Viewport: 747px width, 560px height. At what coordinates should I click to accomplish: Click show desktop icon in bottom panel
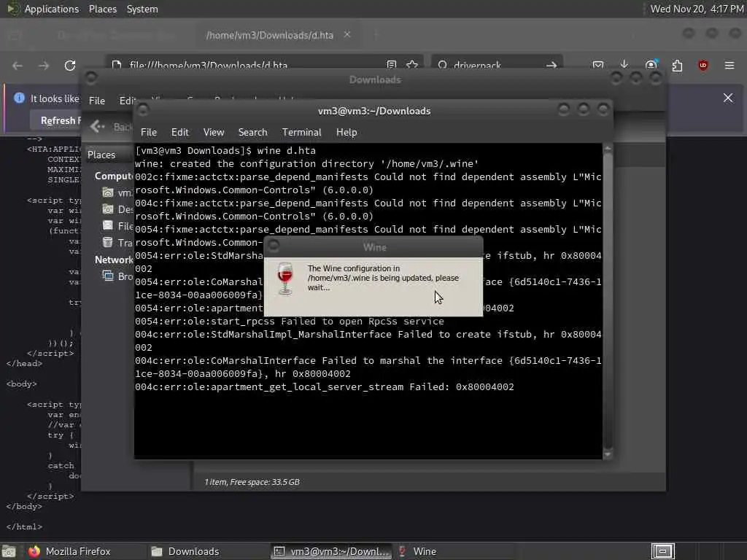pyautogui.click(x=9, y=551)
